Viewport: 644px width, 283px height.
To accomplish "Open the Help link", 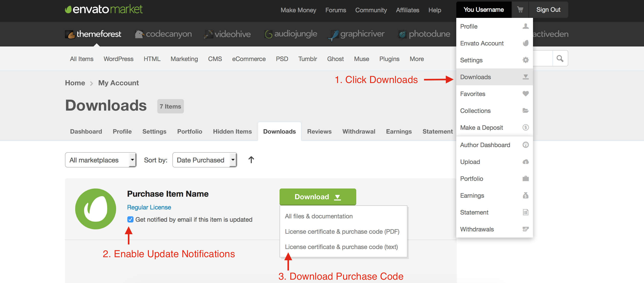I will [435, 10].
